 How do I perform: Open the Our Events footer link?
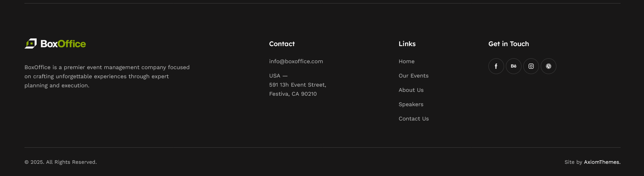click(x=413, y=76)
